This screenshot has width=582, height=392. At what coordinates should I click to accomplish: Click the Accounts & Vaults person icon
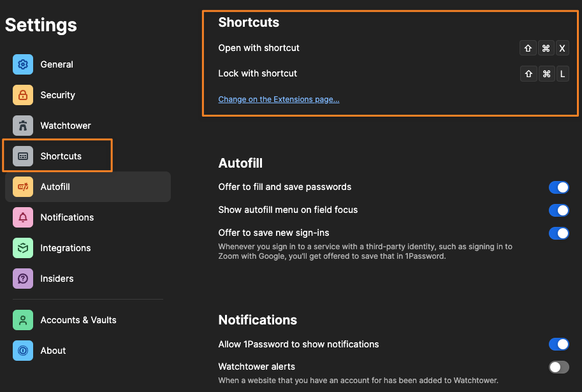pos(23,320)
